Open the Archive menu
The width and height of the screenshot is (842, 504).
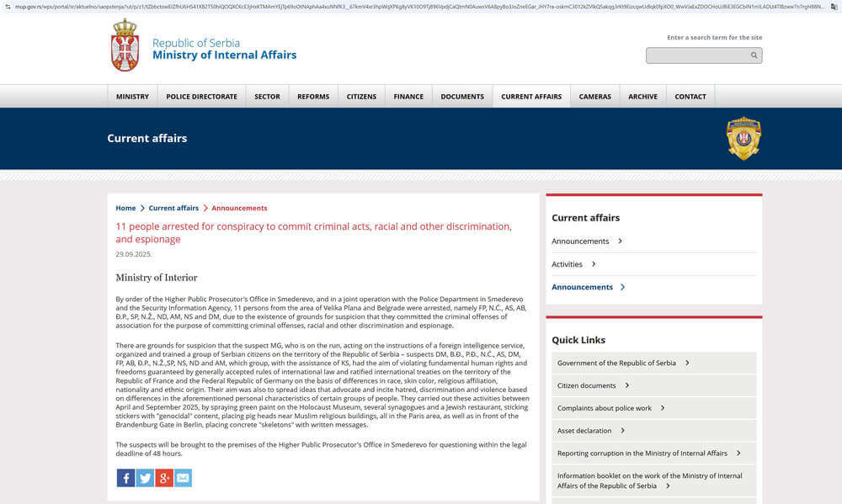coord(642,97)
